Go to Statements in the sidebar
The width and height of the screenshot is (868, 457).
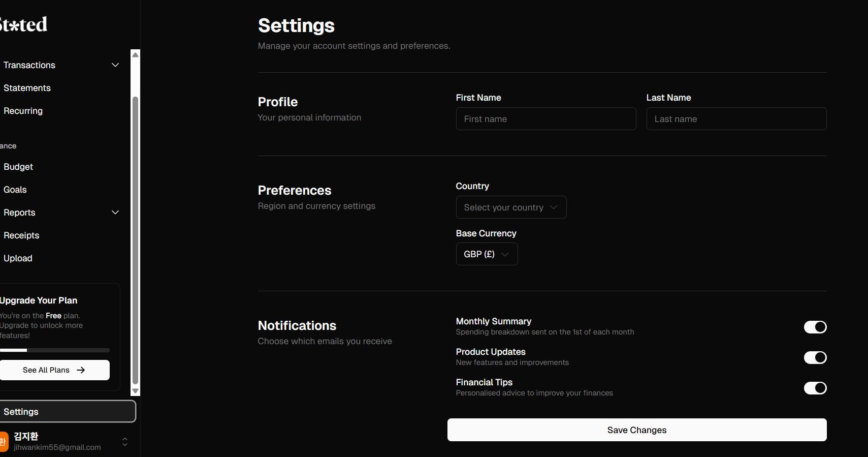[27, 88]
